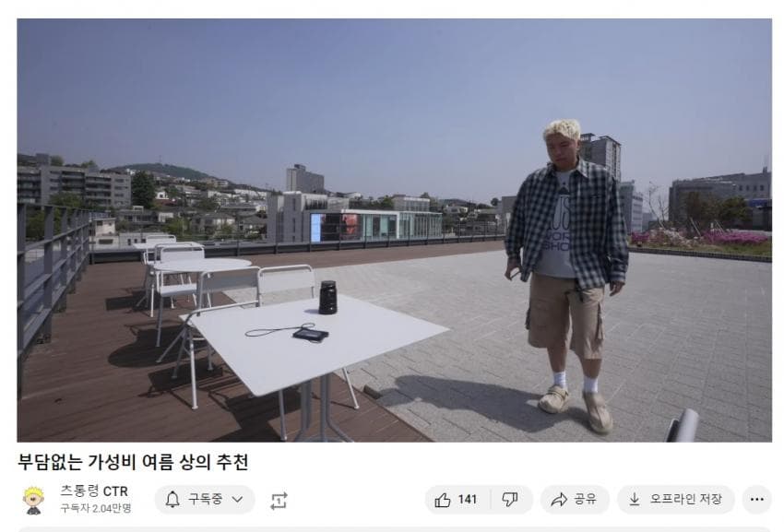Click the thumbs-up like icon
The height and width of the screenshot is (532, 784).
(443, 500)
